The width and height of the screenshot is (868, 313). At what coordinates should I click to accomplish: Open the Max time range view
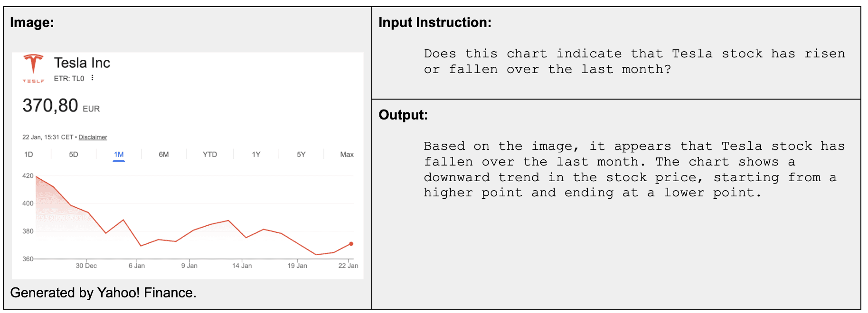click(x=346, y=154)
